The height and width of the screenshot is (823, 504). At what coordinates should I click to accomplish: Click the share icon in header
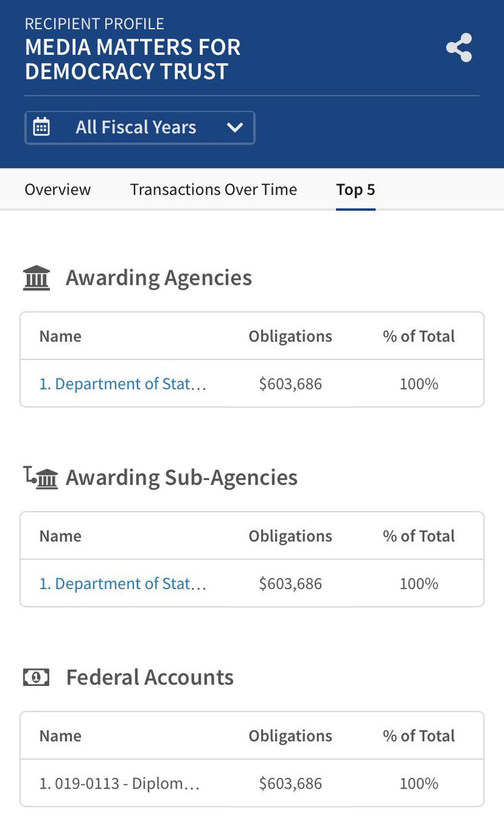[x=459, y=48]
